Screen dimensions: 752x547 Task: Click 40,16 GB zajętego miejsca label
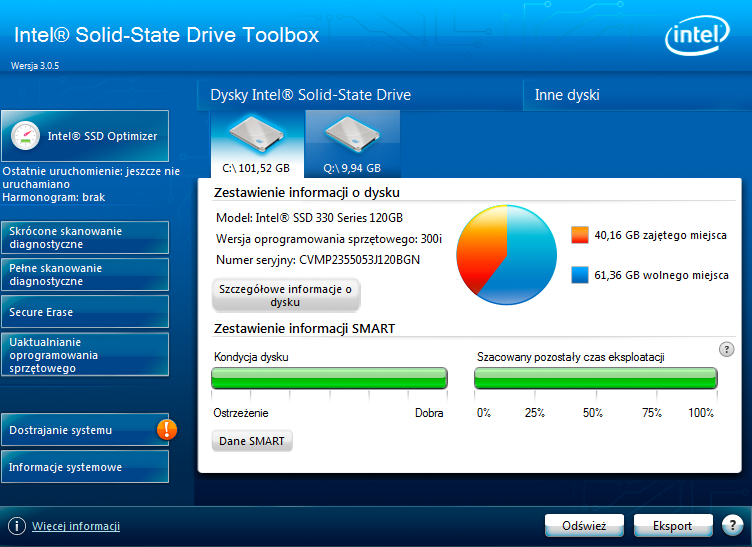[660, 235]
